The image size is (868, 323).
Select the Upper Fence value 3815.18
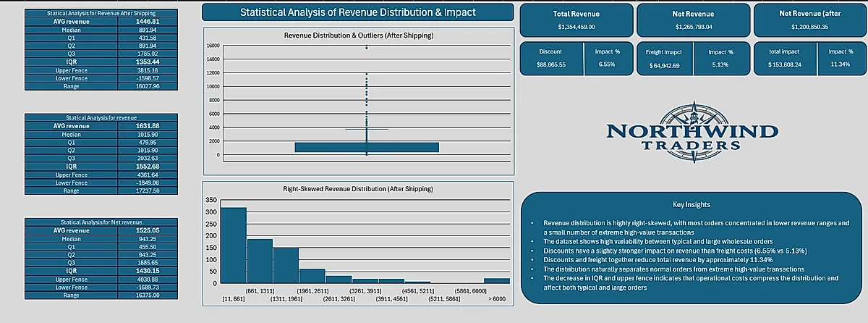(147, 70)
